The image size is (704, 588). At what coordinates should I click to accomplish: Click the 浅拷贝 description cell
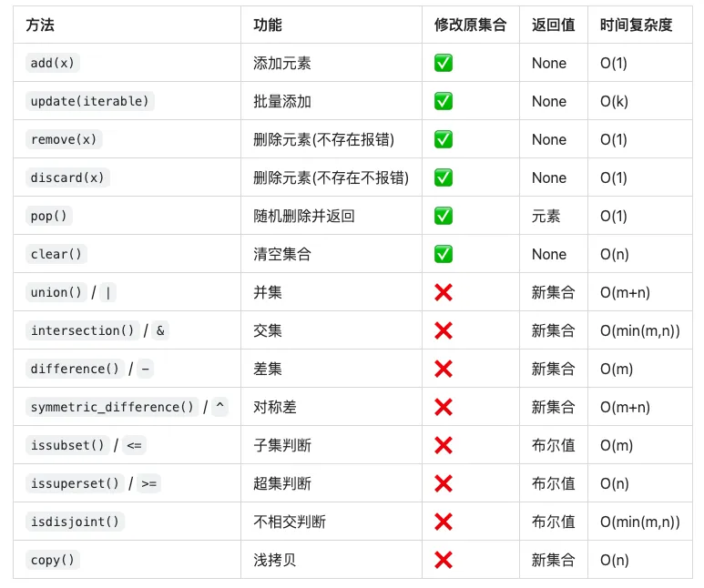(x=274, y=560)
